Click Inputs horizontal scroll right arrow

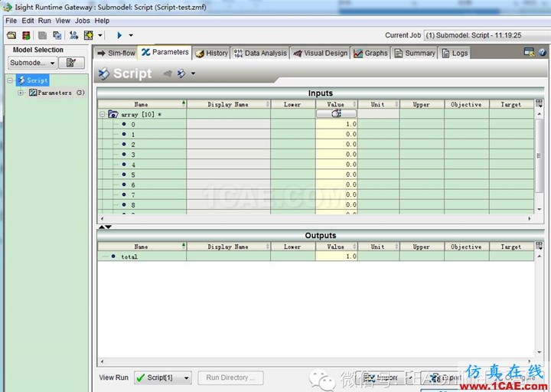[530, 219]
